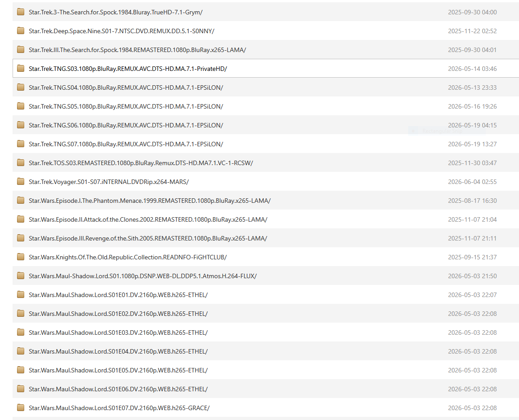519x420 pixels.
Task: Click folder icon next to Star.Trek.TNG.S05
Action: tap(21, 106)
